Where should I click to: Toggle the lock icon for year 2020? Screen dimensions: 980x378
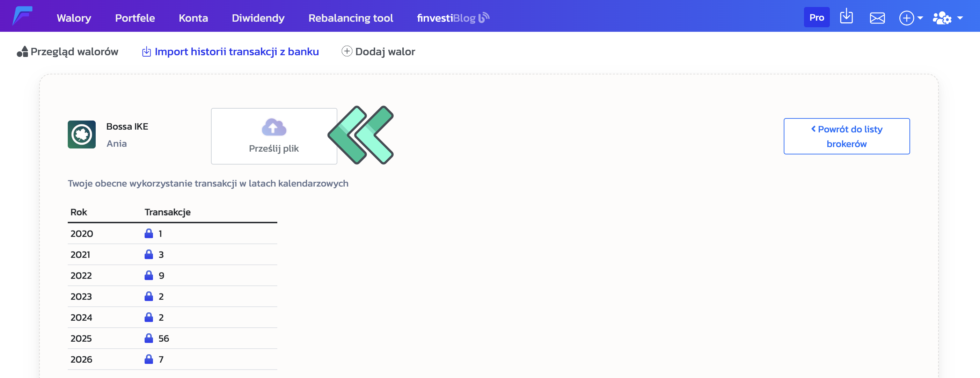(x=149, y=233)
